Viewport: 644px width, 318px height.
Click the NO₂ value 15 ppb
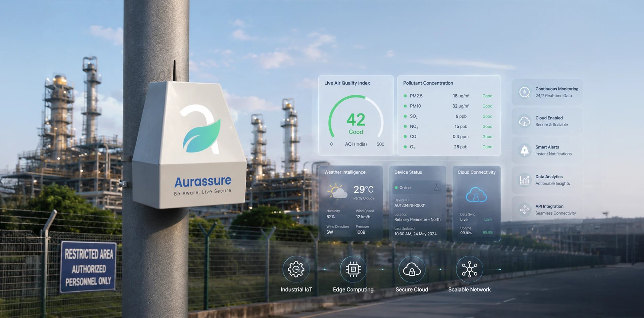pos(461,127)
